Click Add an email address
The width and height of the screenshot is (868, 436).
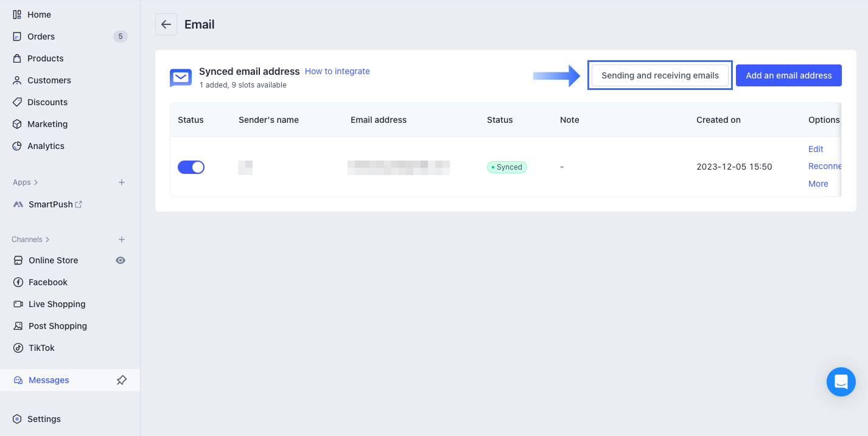[788, 75]
